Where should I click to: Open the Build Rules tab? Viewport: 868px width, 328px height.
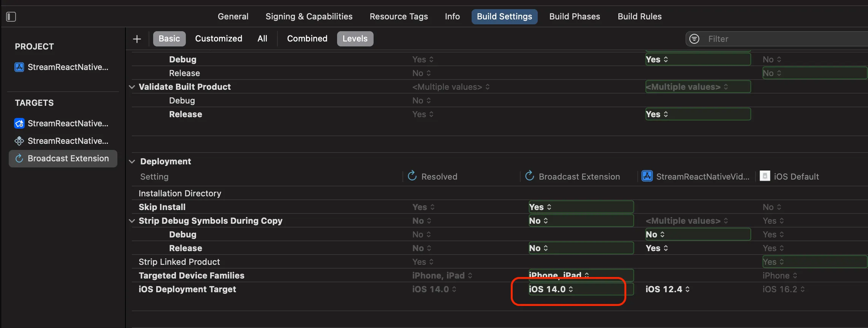tap(640, 17)
